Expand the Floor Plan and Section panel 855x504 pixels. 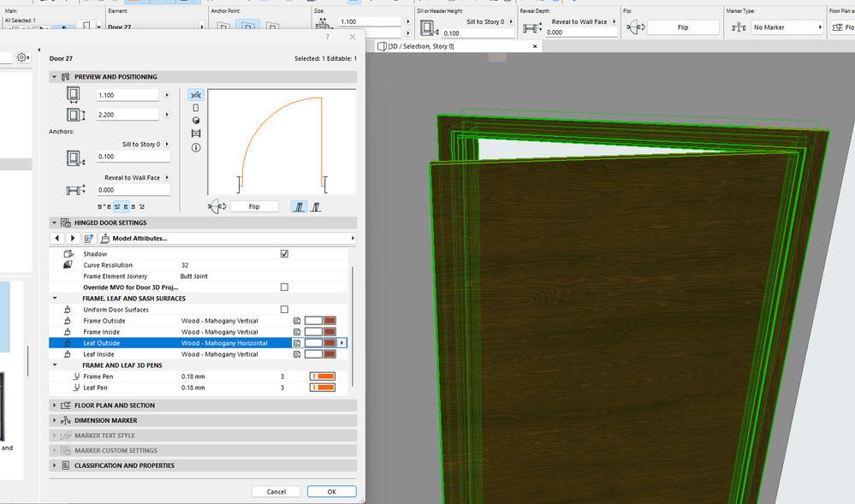[115, 406]
